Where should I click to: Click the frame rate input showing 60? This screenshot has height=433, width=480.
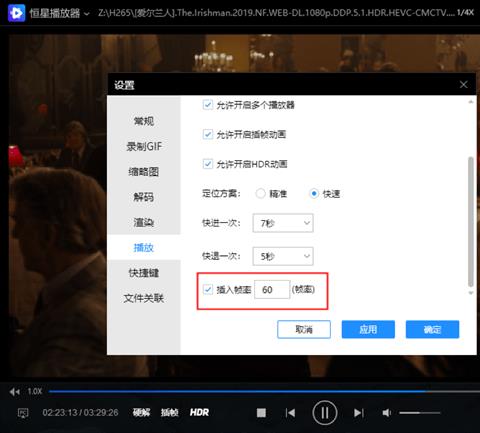coord(272,290)
